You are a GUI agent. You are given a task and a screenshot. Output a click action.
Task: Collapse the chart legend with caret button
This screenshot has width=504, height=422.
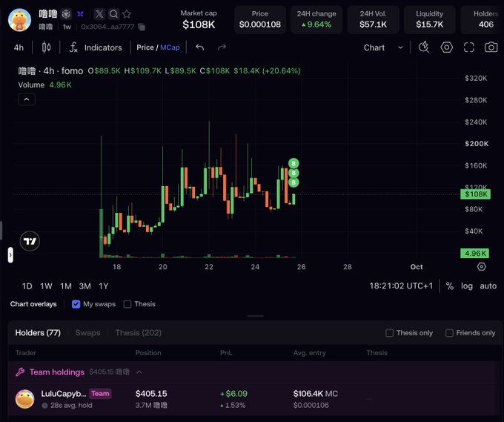tap(27, 99)
